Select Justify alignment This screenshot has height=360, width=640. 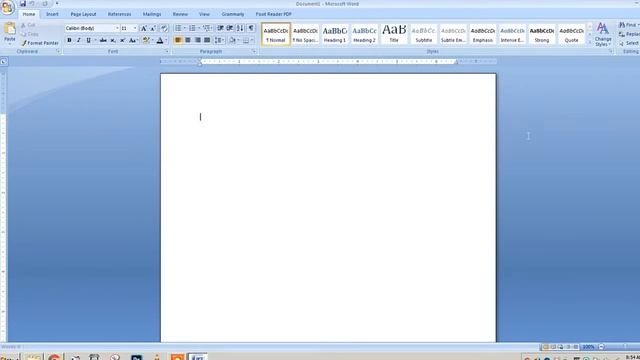click(x=207, y=40)
